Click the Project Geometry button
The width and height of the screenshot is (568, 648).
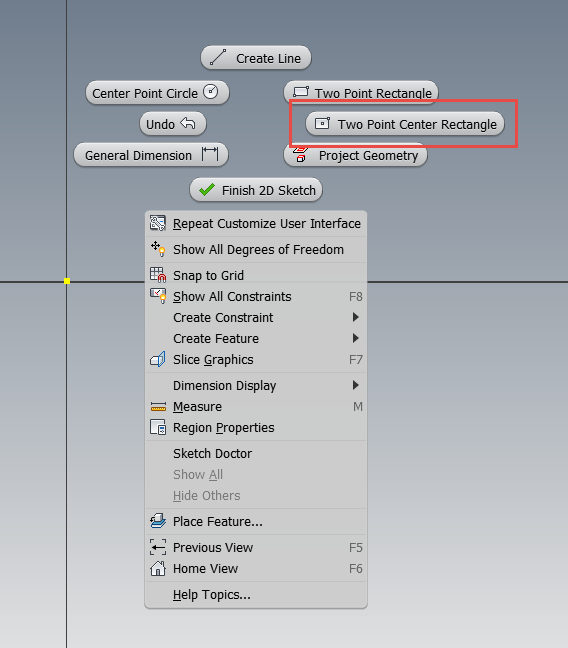(x=356, y=155)
